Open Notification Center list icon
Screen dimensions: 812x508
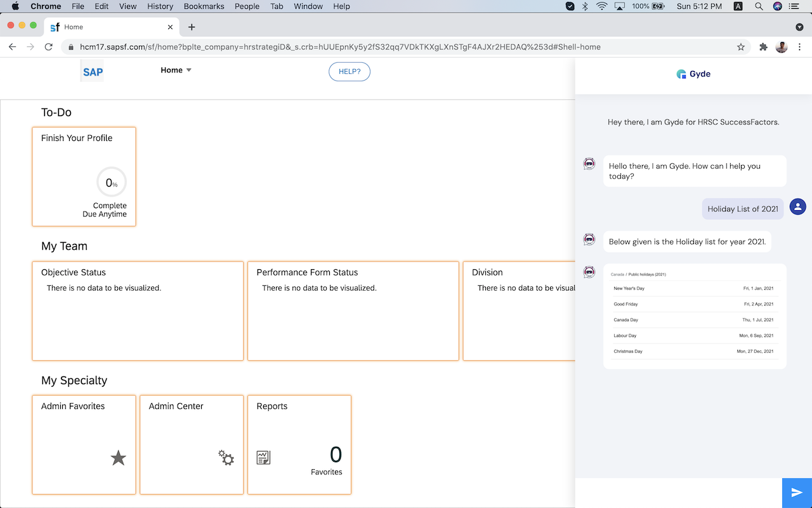(794, 6)
